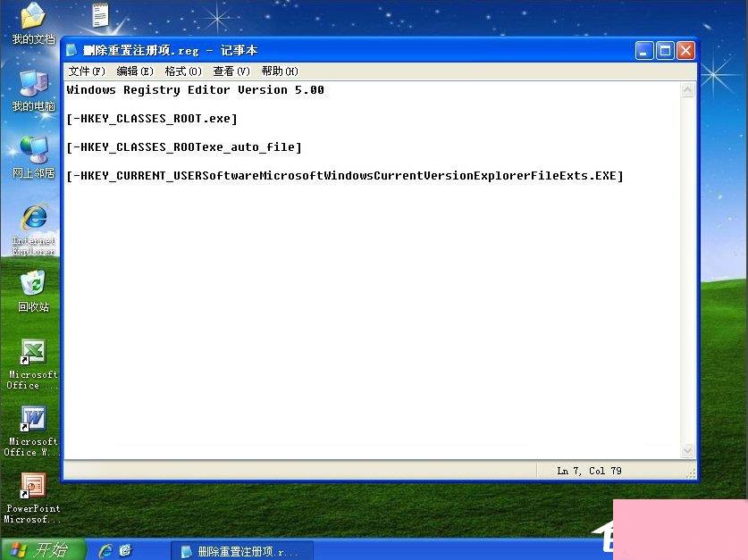
Task: Select the 我的电脑 desktop icon
Action: pyautogui.click(x=33, y=90)
